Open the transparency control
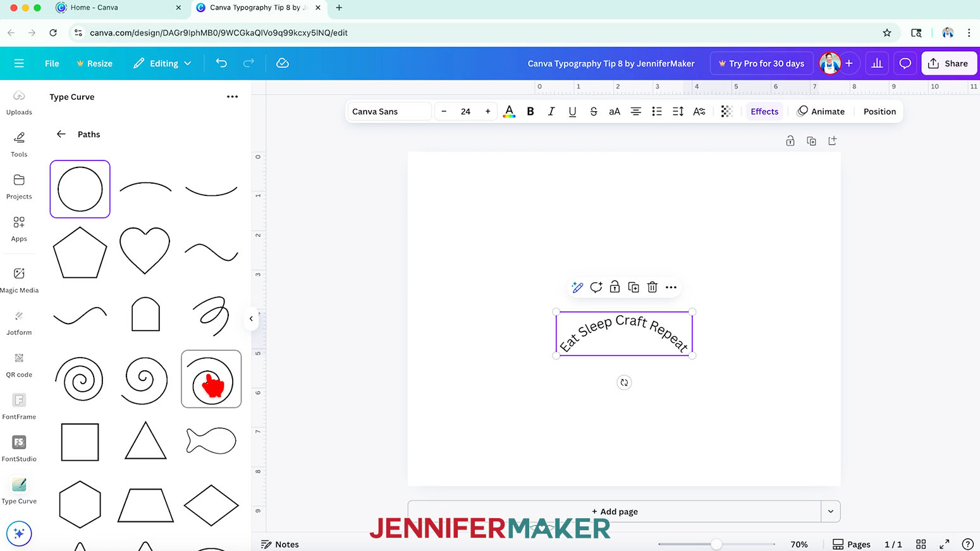This screenshot has width=980, height=551. pyautogui.click(x=726, y=111)
